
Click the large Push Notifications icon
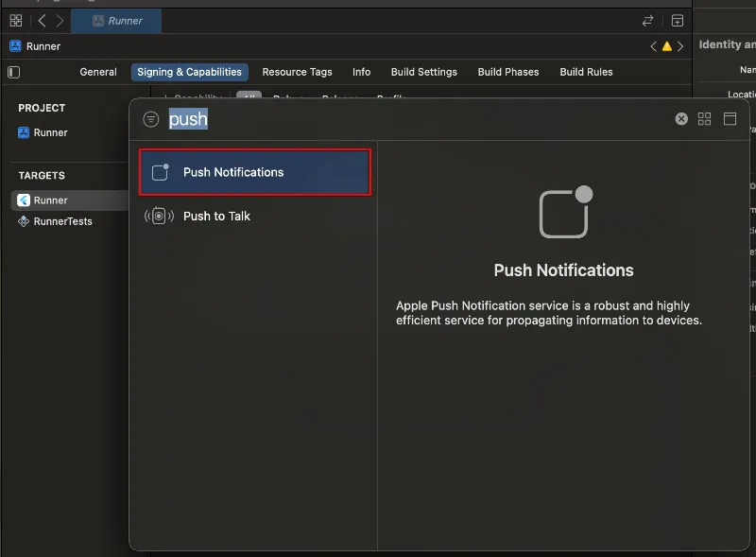tap(565, 212)
